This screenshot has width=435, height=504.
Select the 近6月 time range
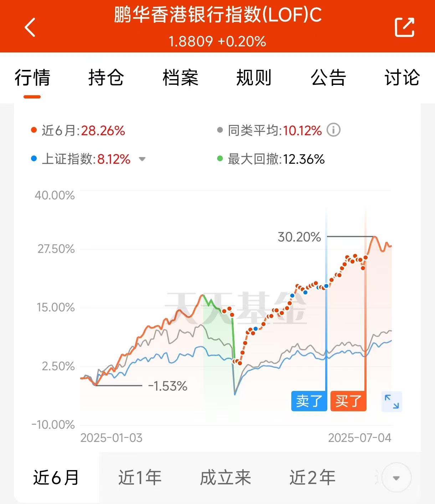coord(56,478)
